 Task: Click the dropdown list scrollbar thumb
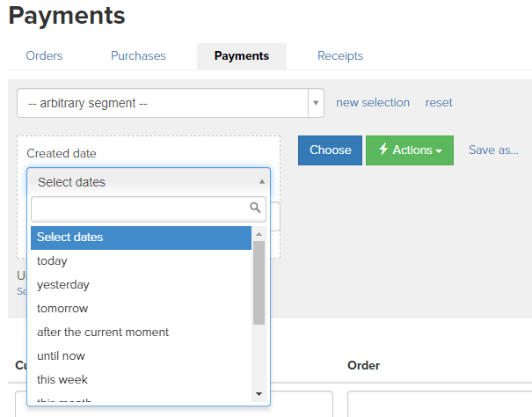259,282
